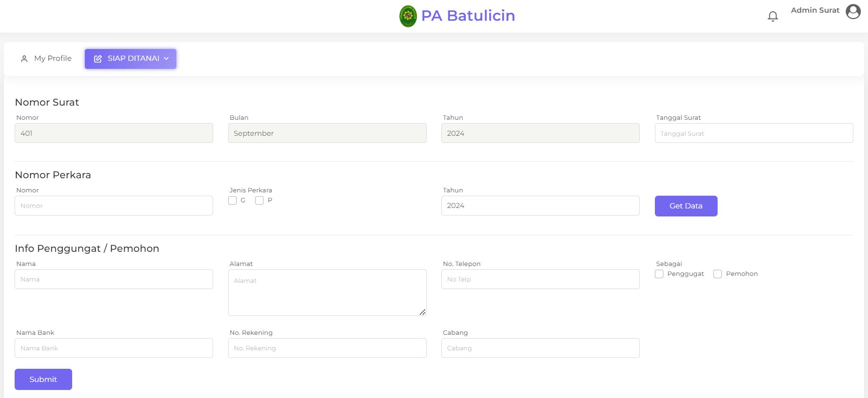Open the Admin Surat user avatar
Screen dimensions: 868x398
853,11
